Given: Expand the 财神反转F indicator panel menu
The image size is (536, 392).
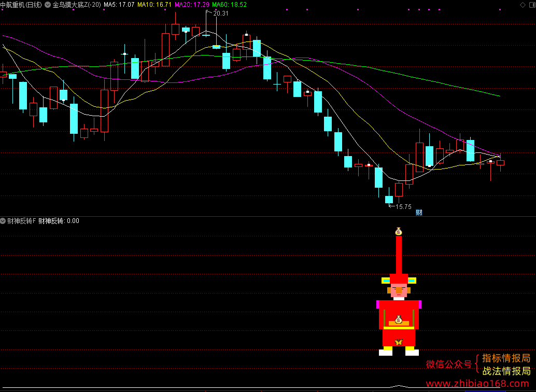Looking at the screenshot, I should click(x=3, y=221).
